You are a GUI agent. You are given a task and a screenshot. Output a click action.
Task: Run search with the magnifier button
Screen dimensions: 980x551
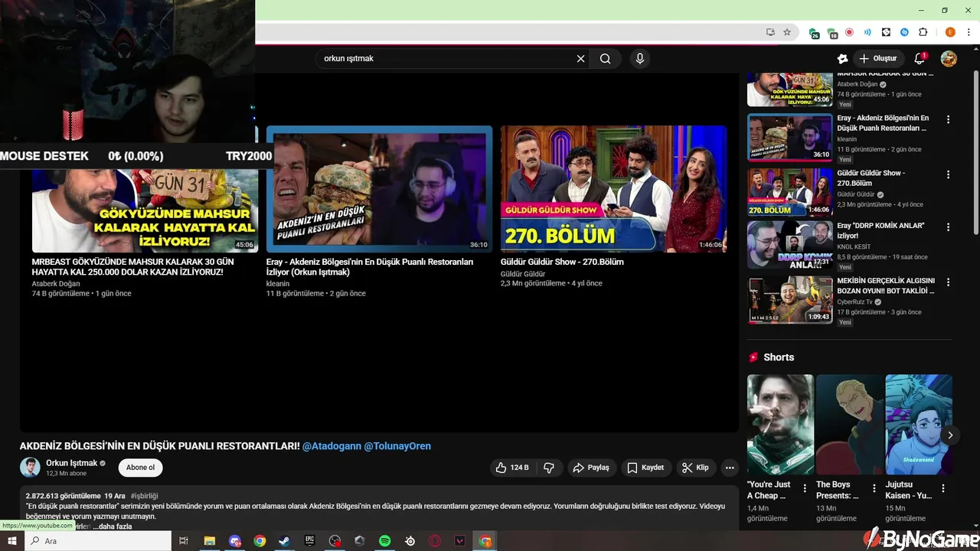(606, 58)
